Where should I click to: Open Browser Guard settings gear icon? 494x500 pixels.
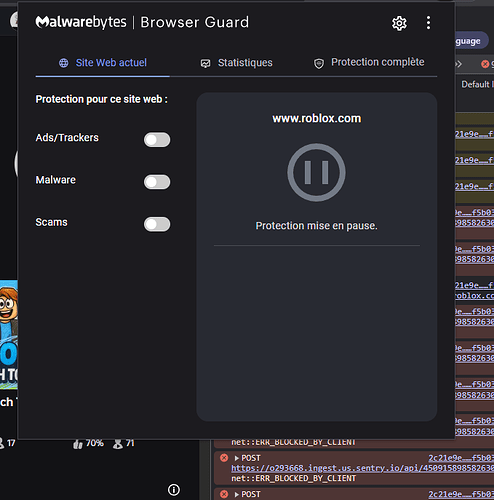[399, 23]
